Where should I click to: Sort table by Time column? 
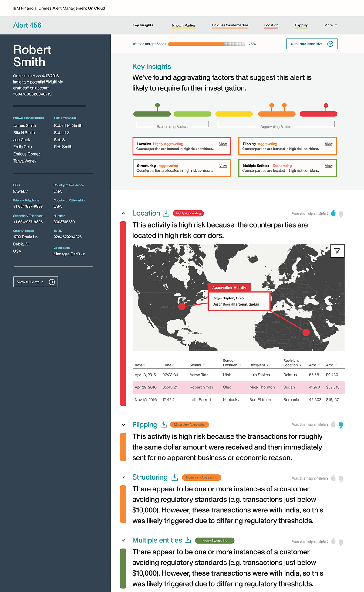168,365
